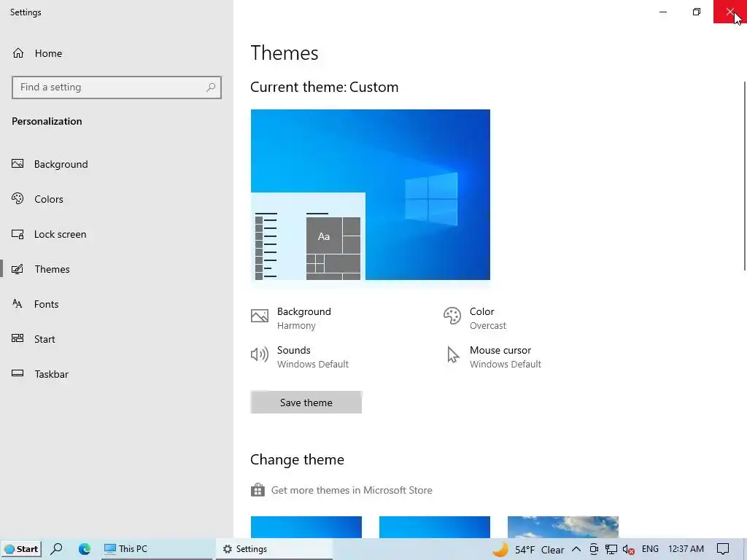Screen dimensions: 747x560
Task: Click the Microsoft Store bag icon
Action: [258, 489]
